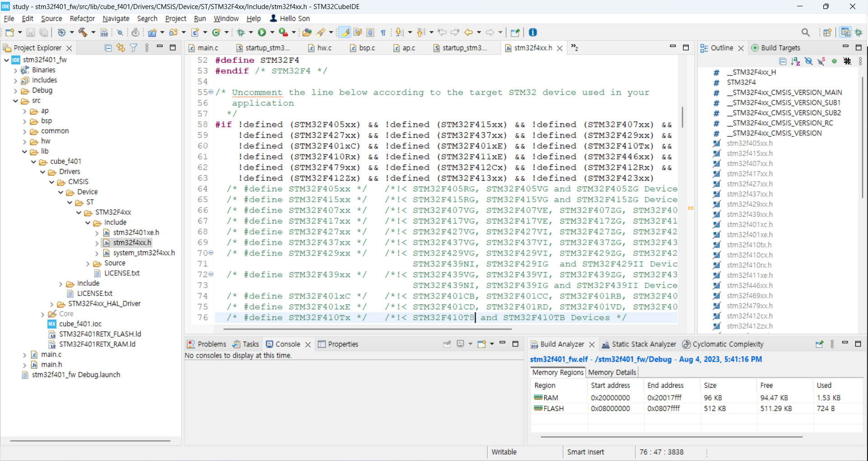Click the New file toolbar icon
The image size is (868, 461).
[9, 32]
